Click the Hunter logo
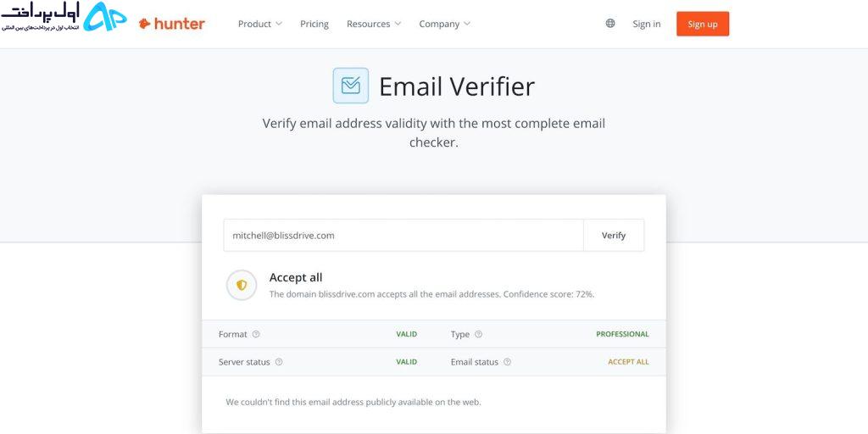This screenshot has width=868, height=434. click(x=171, y=24)
